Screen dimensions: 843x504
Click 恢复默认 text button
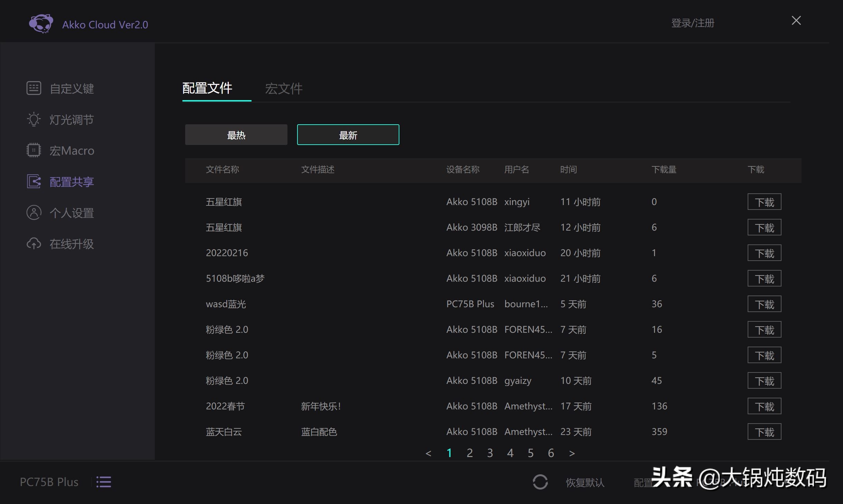coord(585,482)
